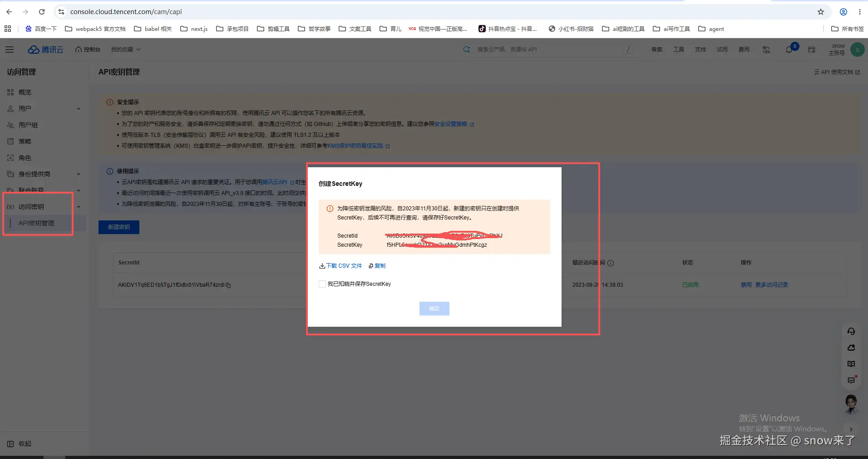The width and height of the screenshot is (868, 459).
Task: Open 角色 in the sidebar
Action: pyautogui.click(x=25, y=158)
